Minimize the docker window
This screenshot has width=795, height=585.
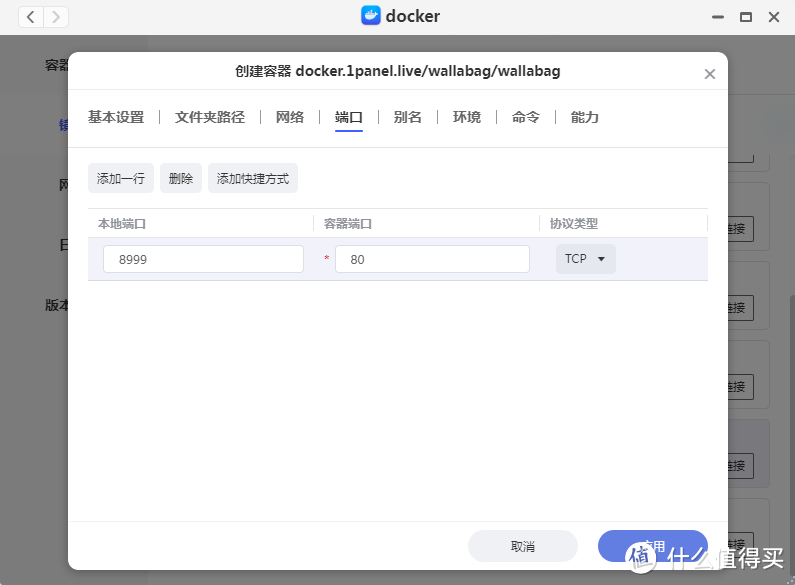coord(717,17)
